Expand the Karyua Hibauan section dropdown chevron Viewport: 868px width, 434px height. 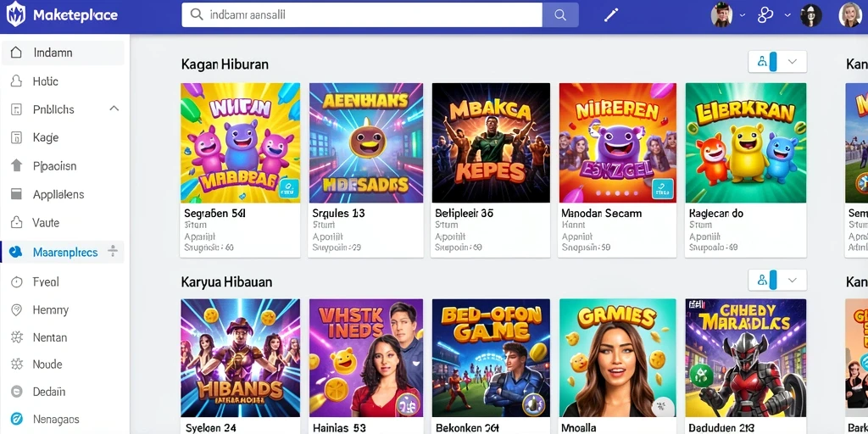pos(793,280)
